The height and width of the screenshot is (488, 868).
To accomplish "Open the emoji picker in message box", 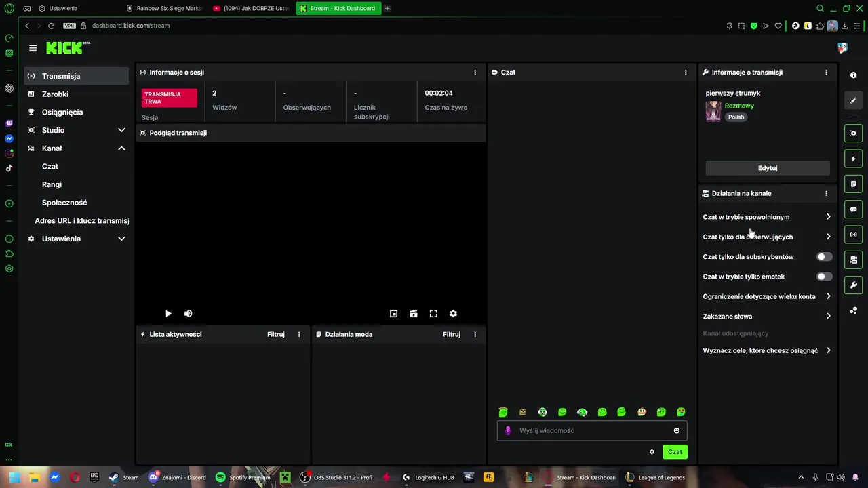I will [x=677, y=430].
